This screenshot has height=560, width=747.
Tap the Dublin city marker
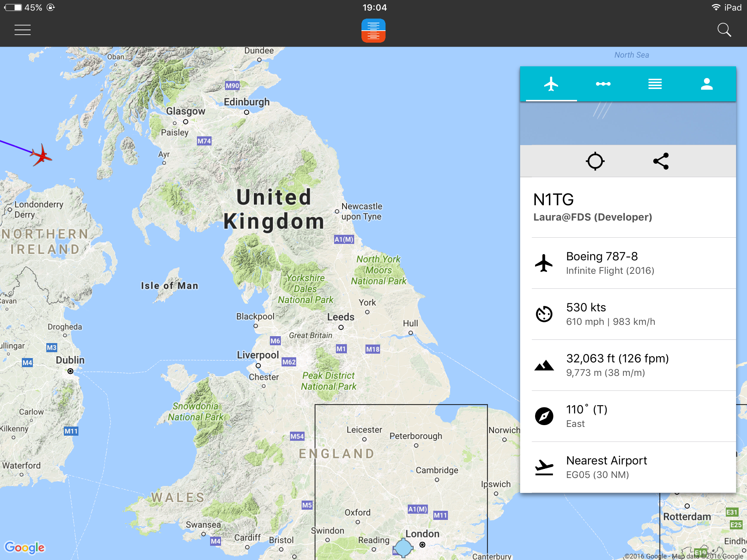pyautogui.click(x=70, y=371)
